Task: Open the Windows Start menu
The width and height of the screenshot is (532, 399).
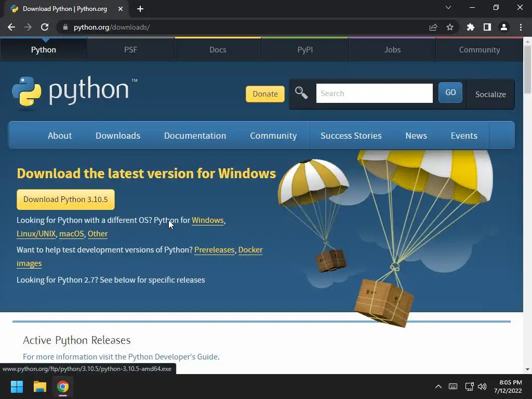Action: (x=17, y=387)
